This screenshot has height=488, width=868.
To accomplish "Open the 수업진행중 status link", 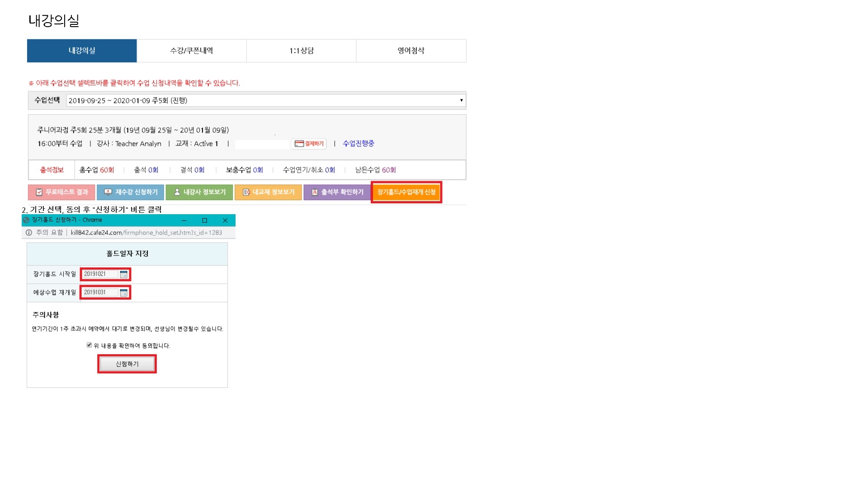I will (359, 143).
